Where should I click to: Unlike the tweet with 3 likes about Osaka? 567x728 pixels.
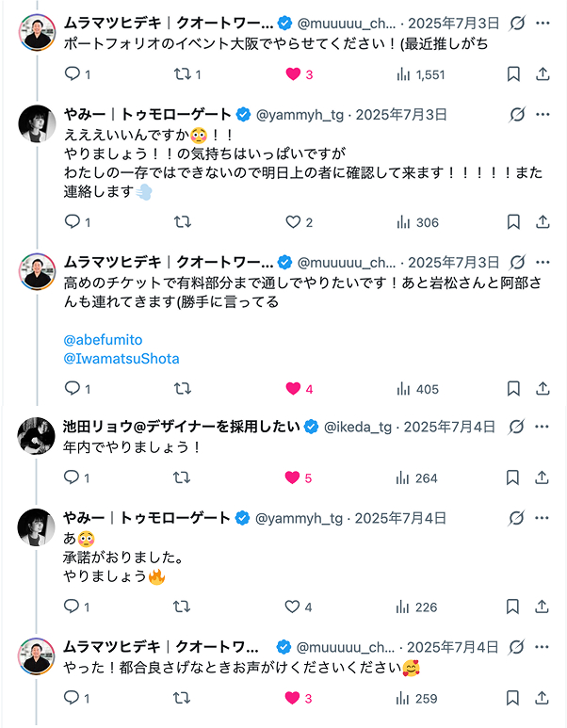click(294, 73)
